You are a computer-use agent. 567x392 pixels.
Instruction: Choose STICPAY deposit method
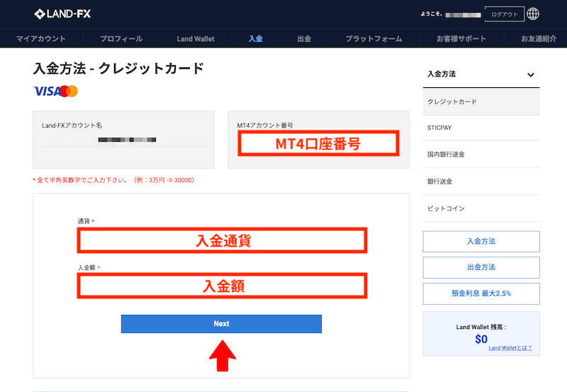click(x=481, y=128)
